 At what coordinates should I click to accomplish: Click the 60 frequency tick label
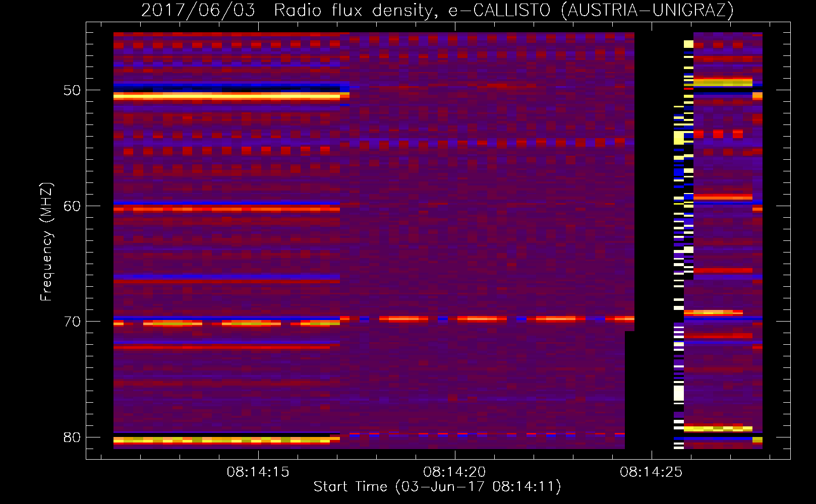click(72, 206)
